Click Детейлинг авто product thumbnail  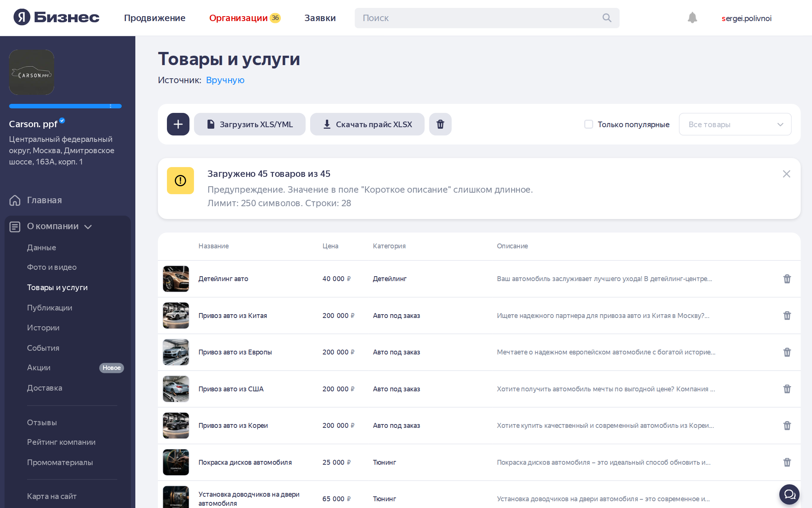coord(176,279)
